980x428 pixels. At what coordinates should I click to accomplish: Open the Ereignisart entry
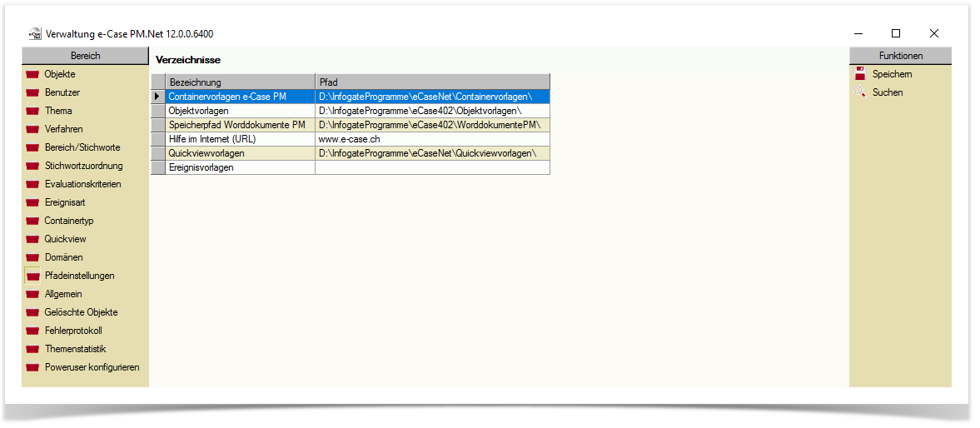click(x=65, y=202)
